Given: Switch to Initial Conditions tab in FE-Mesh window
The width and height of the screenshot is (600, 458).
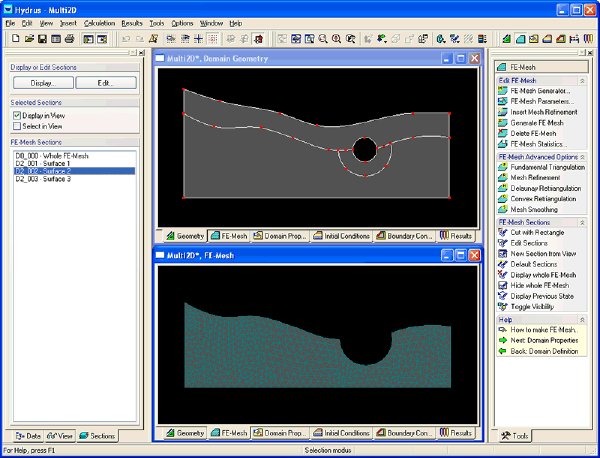Looking at the screenshot, I should pos(342,433).
